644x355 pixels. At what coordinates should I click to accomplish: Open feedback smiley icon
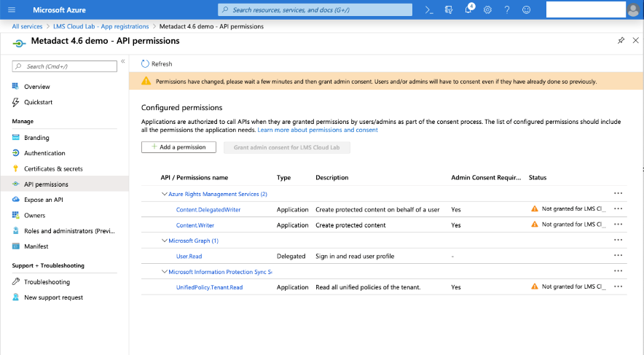[x=526, y=10]
